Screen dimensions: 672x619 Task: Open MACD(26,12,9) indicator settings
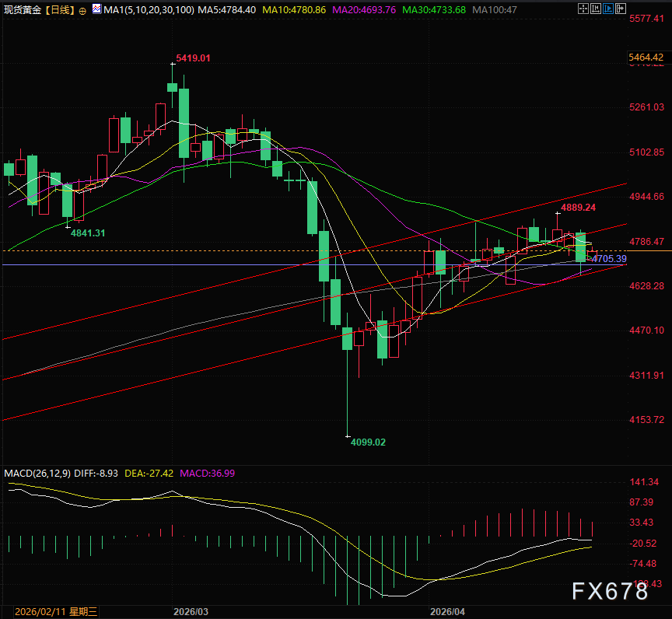click(x=37, y=473)
